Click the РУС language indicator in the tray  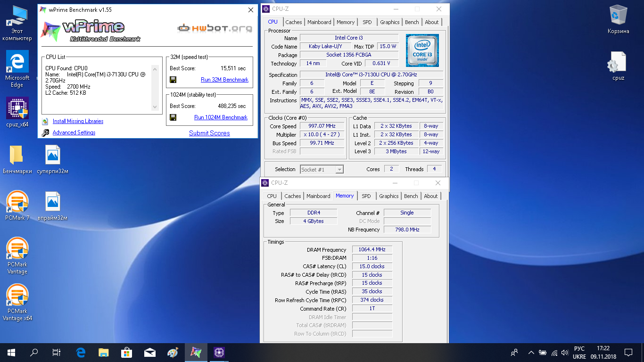579,349
